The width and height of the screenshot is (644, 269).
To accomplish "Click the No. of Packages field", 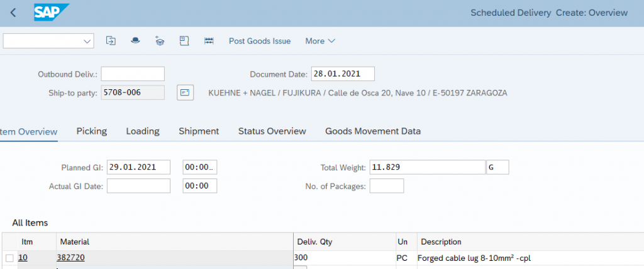I will 386,186.
